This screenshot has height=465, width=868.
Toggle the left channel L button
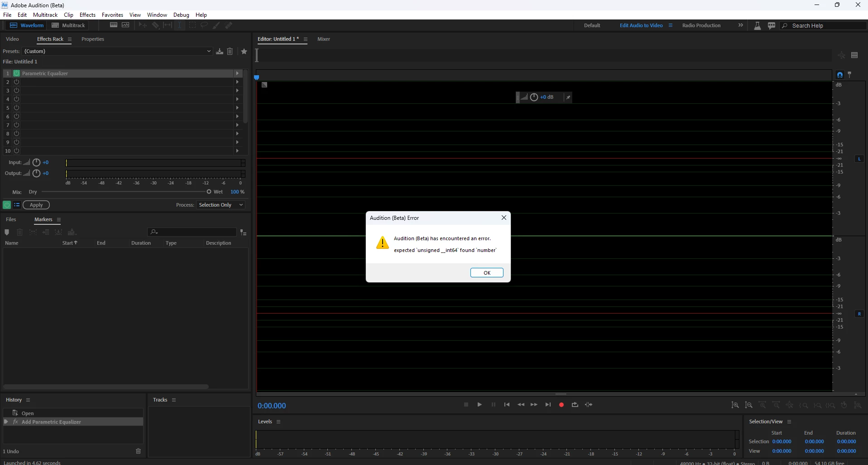[x=859, y=159]
